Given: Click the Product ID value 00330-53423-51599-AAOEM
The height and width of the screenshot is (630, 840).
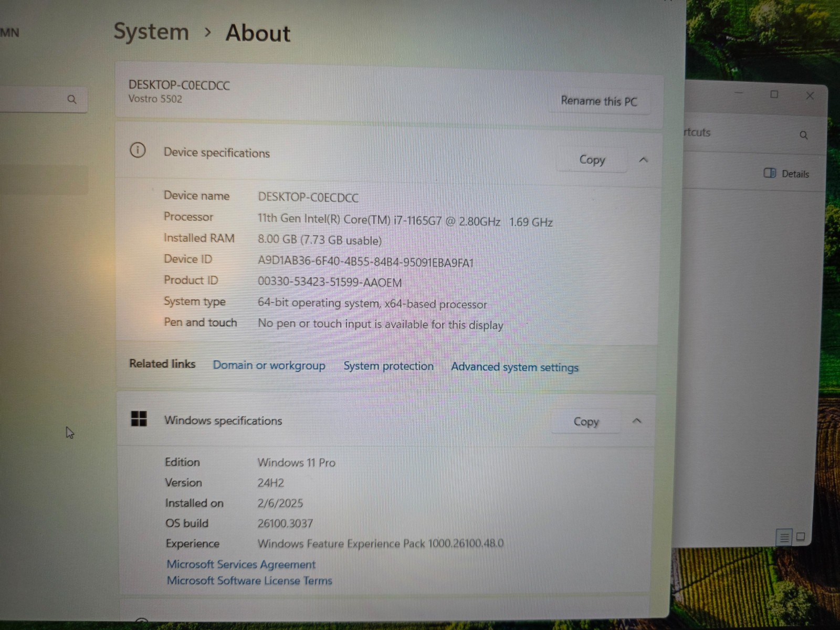Looking at the screenshot, I should pos(330,282).
